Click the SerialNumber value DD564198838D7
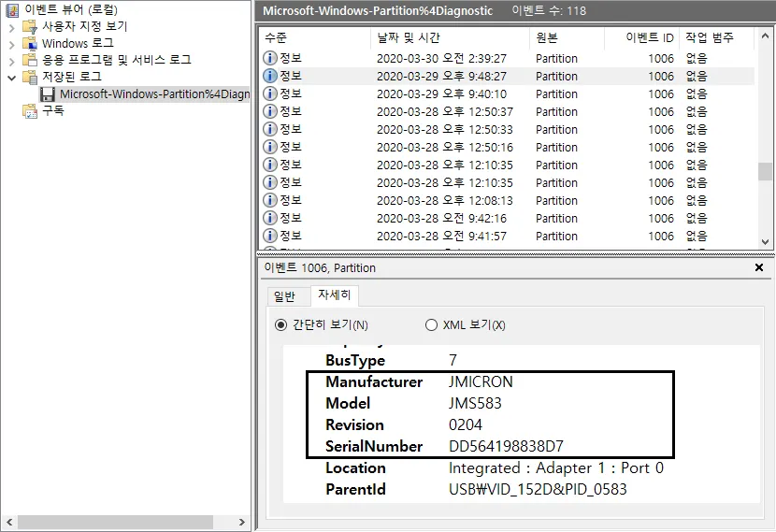Image resolution: width=776 pixels, height=532 pixels. (x=506, y=446)
